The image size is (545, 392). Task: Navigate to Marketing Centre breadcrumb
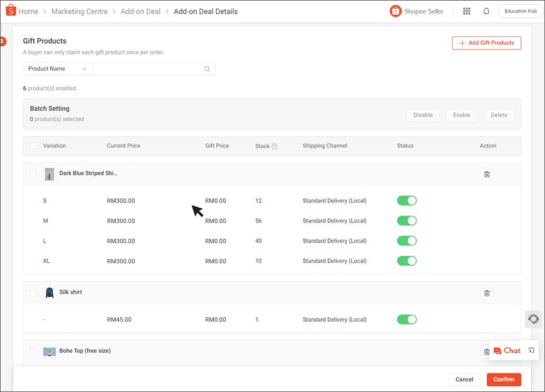click(x=80, y=11)
